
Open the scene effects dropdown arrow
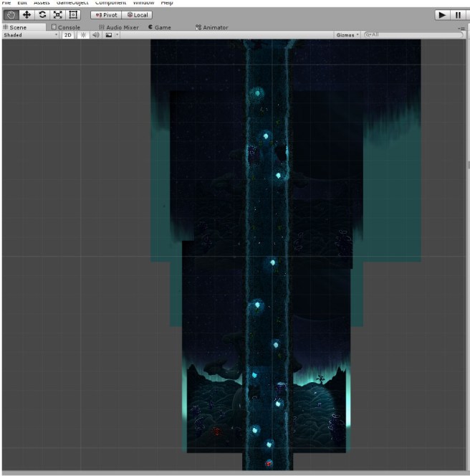[x=117, y=35]
